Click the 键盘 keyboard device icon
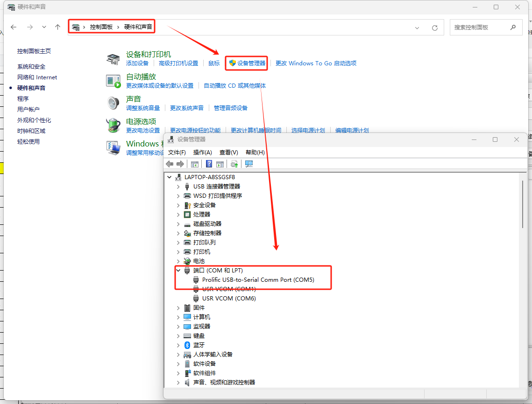Screen dimensions: 532x404 click(187, 336)
